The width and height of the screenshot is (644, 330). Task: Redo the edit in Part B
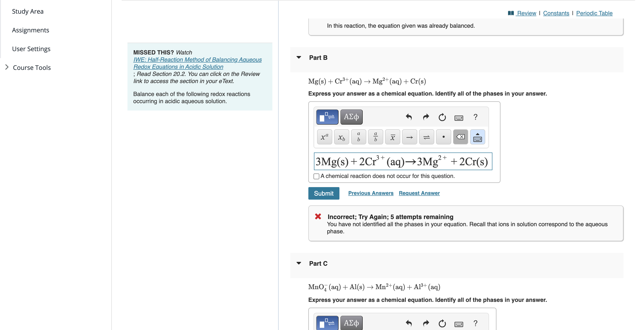pyautogui.click(x=426, y=117)
